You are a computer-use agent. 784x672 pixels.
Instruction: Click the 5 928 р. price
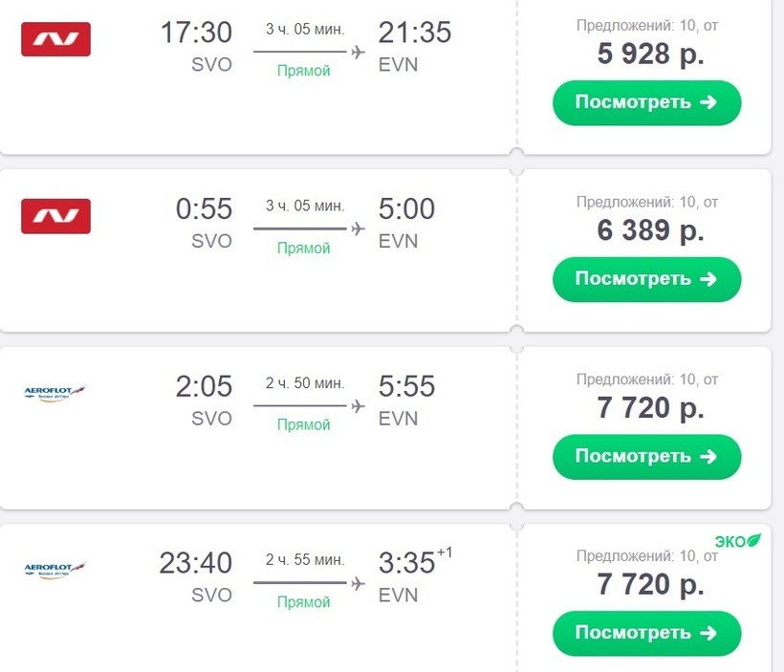tap(650, 54)
